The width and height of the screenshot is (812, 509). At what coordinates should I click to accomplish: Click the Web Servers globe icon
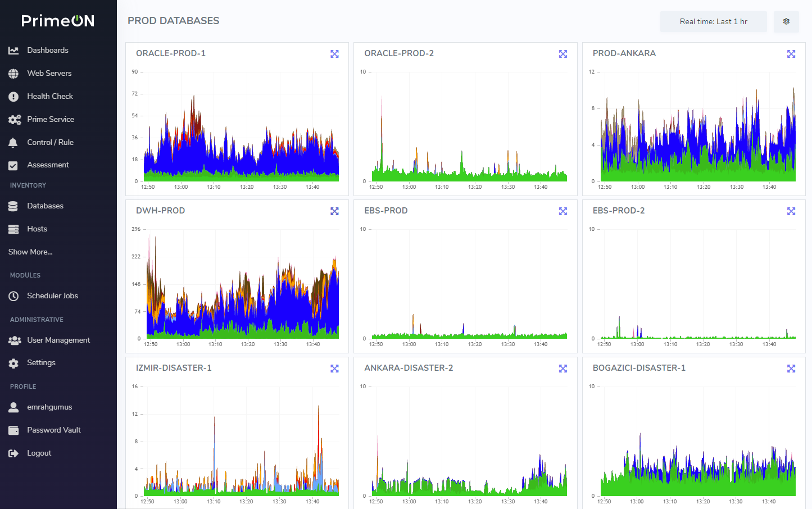(x=13, y=74)
